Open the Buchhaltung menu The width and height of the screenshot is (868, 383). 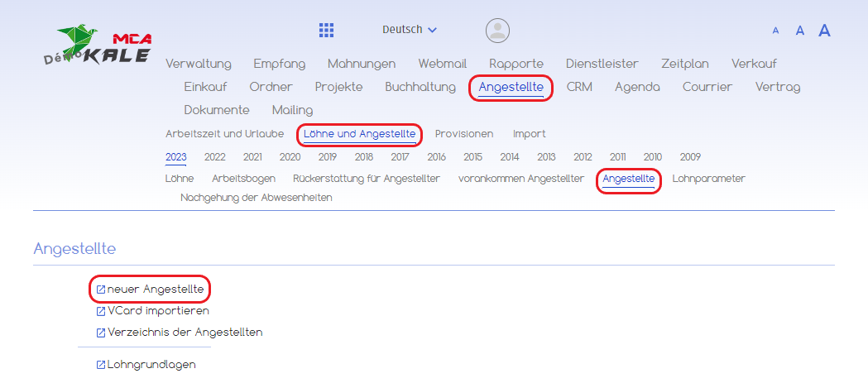coord(420,87)
